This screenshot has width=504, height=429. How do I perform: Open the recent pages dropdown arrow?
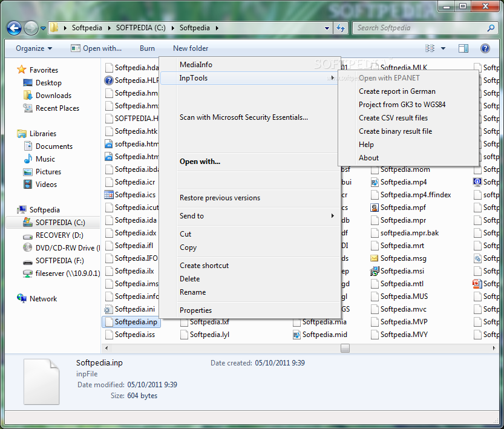[x=43, y=28]
